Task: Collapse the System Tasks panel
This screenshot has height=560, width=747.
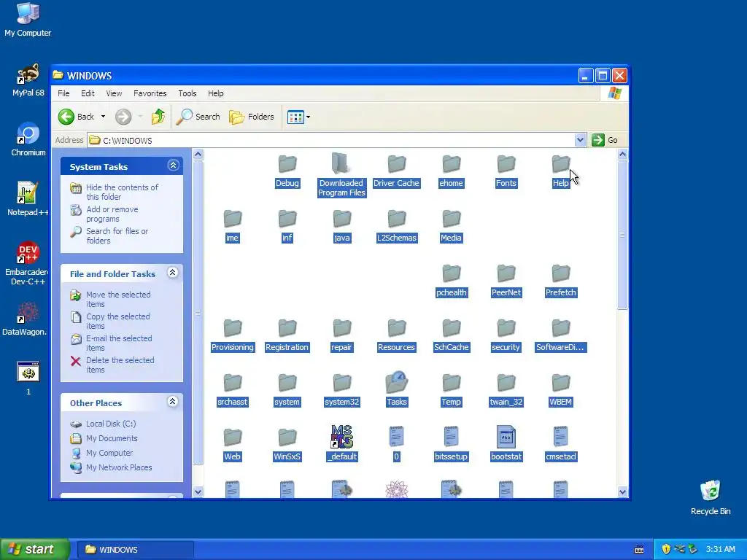Action: [x=173, y=166]
